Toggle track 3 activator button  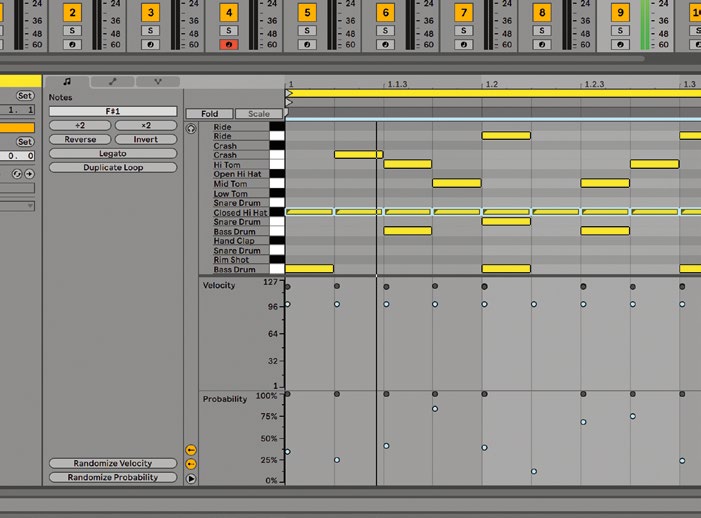[151, 13]
